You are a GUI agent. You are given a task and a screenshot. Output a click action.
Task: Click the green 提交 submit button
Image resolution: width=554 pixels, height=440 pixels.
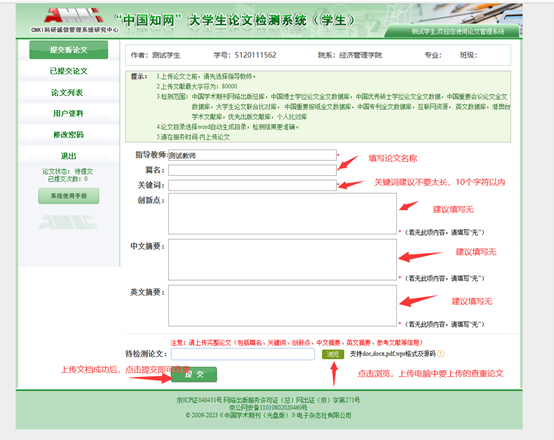(x=194, y=375)
